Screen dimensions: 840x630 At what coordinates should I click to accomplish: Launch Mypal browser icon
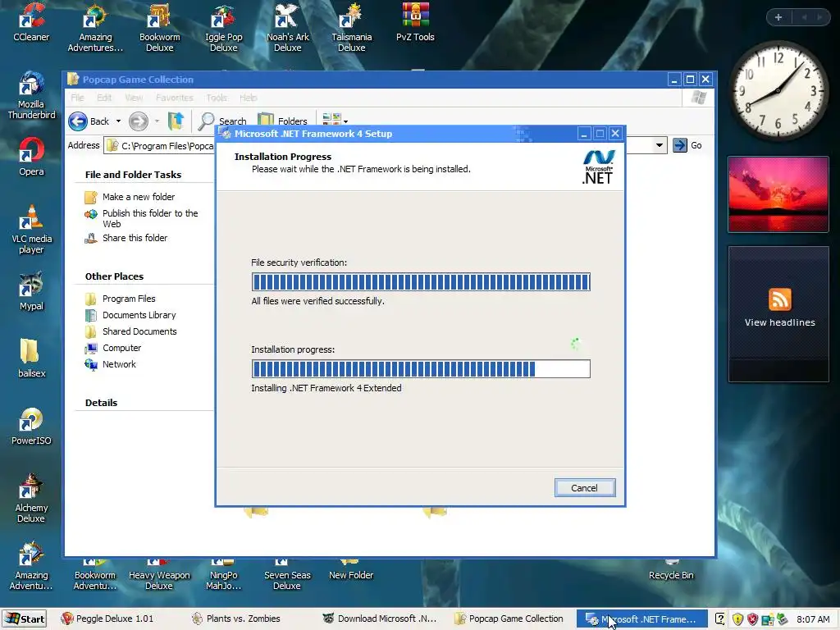pos(31,292)
